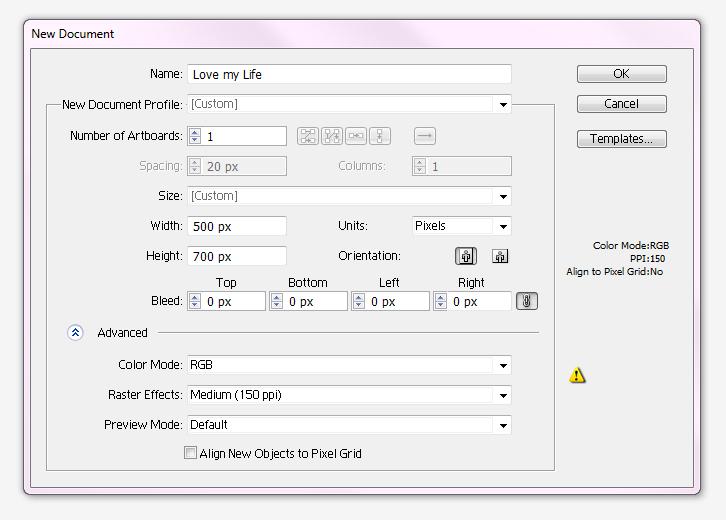Set orientation to Landscape
Image resolution: width=726 pixels, height=520 pixels.
tap(500, 256)
